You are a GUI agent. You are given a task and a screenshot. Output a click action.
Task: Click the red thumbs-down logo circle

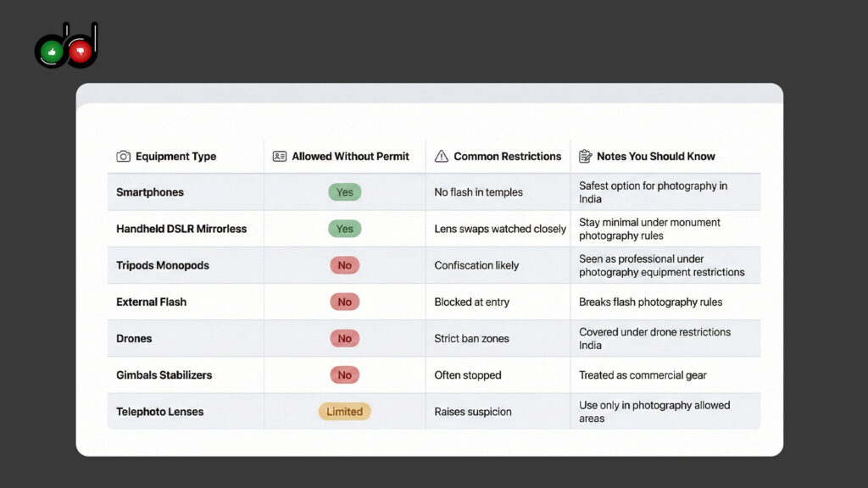[81, 52]
